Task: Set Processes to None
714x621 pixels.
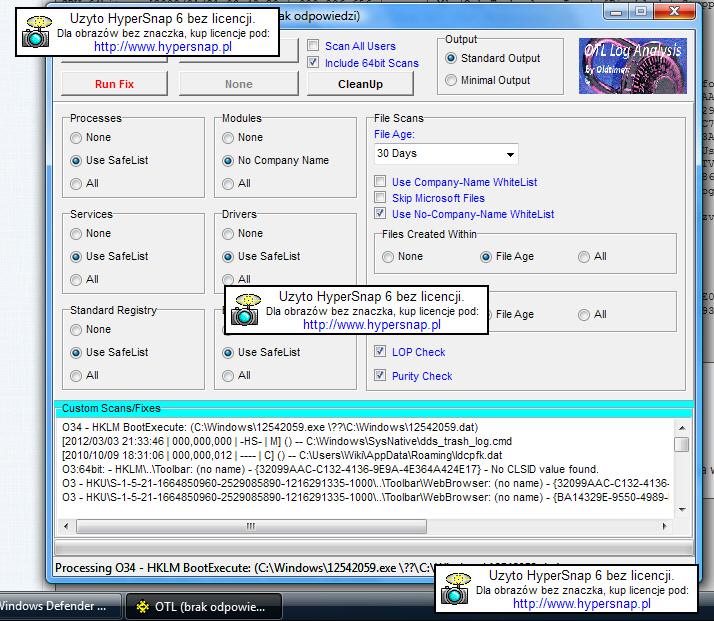Action: click(76, 137)
